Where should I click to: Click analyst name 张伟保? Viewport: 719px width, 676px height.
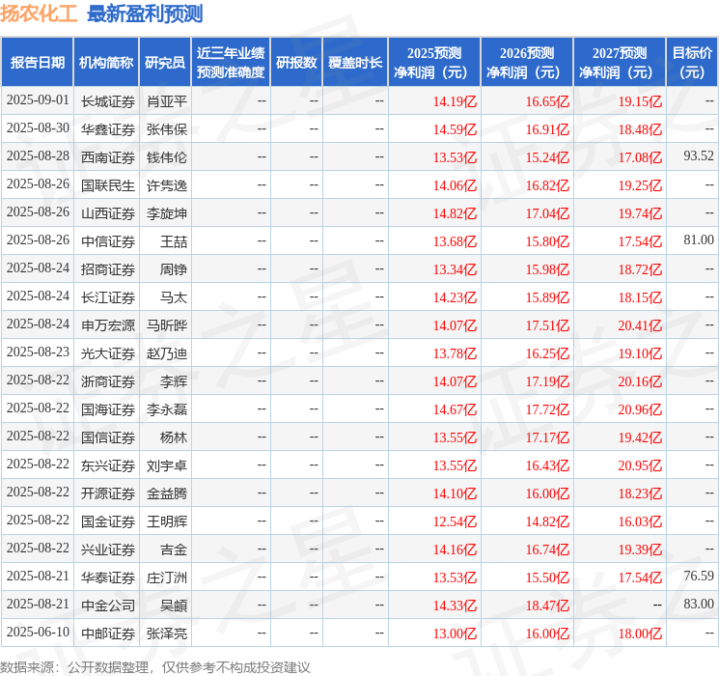click(x=166, y=129)
